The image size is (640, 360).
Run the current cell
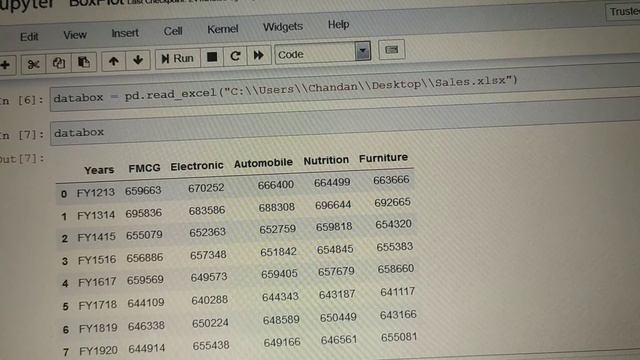(x=178, y=58)
